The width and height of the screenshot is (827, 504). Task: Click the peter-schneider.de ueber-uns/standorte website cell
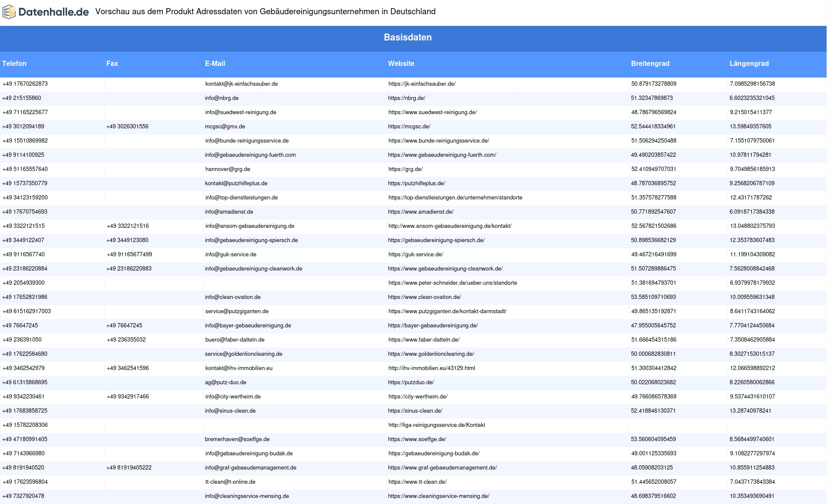(453, 283)
